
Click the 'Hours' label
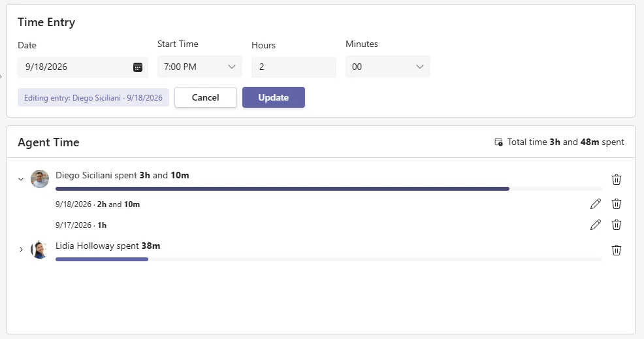point(264,45)
